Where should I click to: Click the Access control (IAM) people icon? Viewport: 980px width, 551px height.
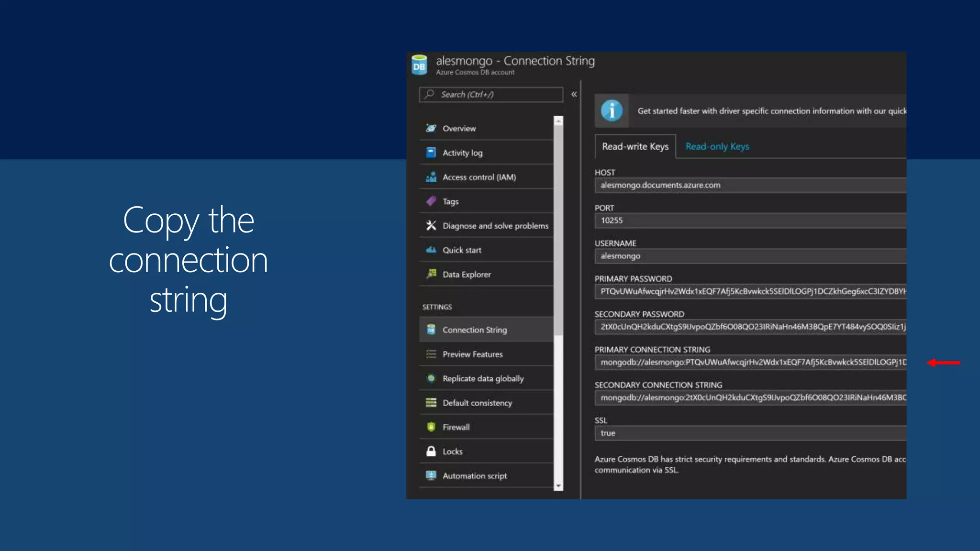click(x=431, y=177)
